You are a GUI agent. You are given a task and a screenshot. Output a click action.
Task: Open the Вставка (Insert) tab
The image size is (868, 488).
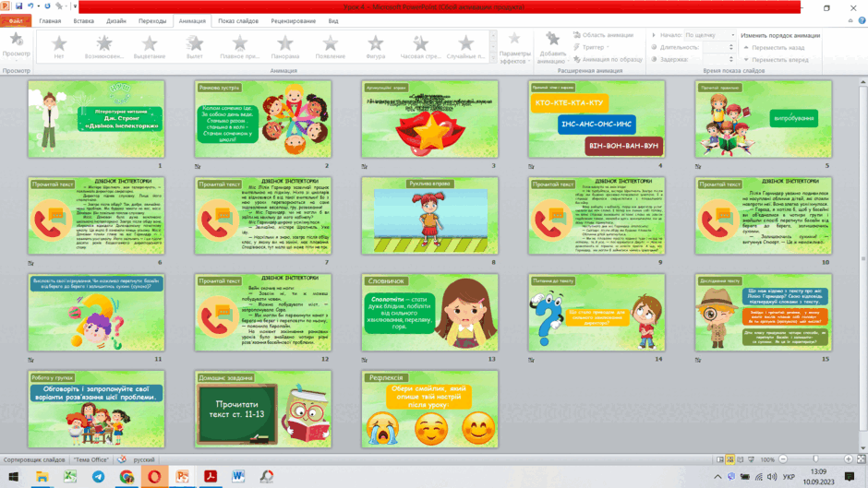pos(84,21)
